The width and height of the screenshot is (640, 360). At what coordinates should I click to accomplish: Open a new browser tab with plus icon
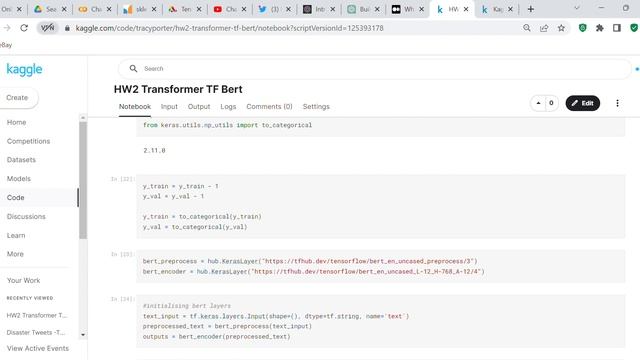(x=531, y=9)
